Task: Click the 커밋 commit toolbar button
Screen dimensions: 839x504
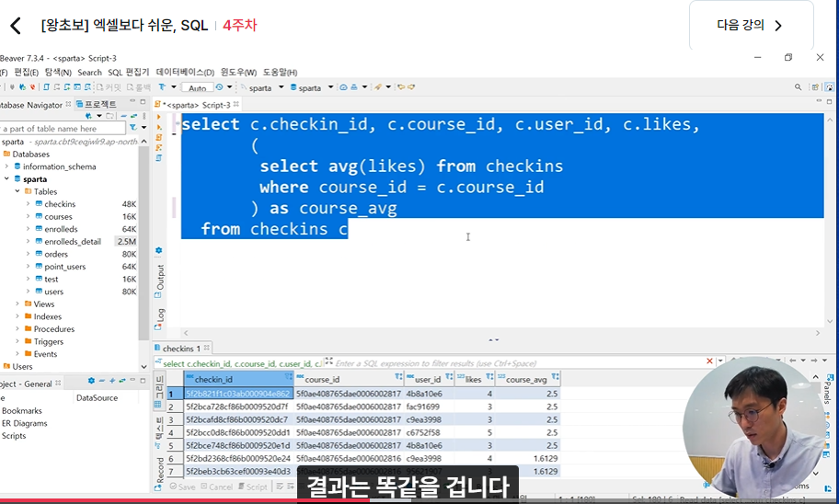Action: point(109,87)
